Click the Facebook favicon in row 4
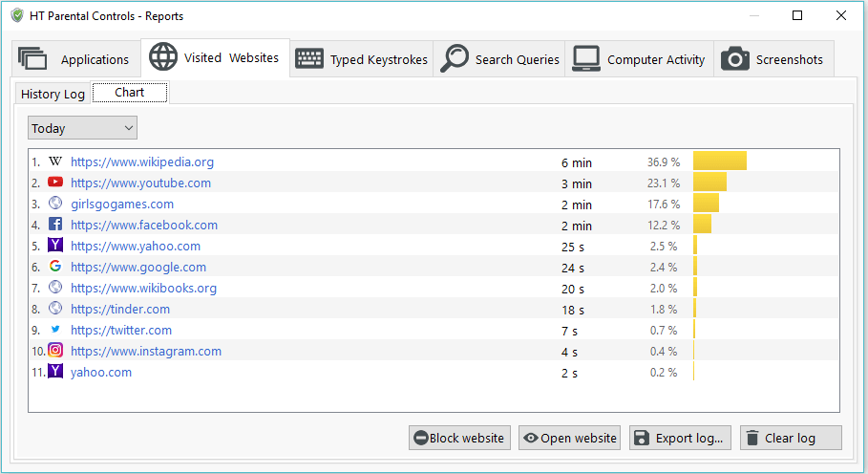The width and height of the screenshot is (868, 474). 55,224
